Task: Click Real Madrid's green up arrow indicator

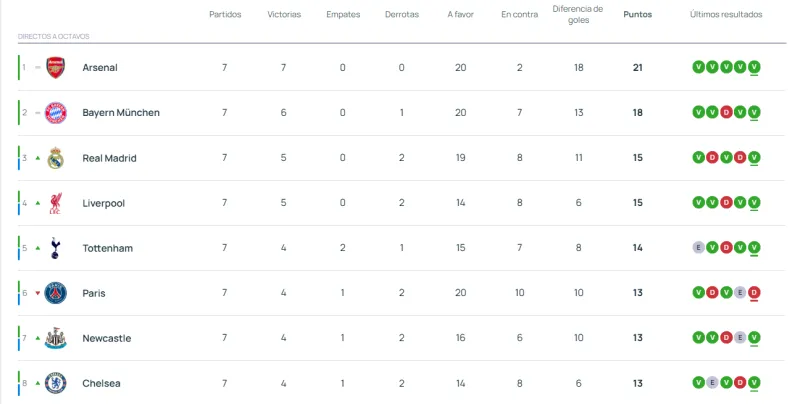Action: click(38, 158)
